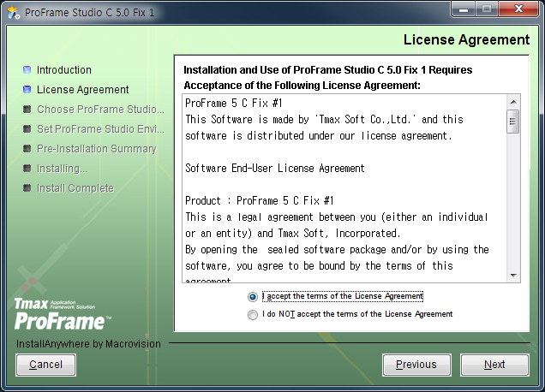Select 'I accept the terms' radio button
This screenshot has width=545, height=392.
click(252, 297)
